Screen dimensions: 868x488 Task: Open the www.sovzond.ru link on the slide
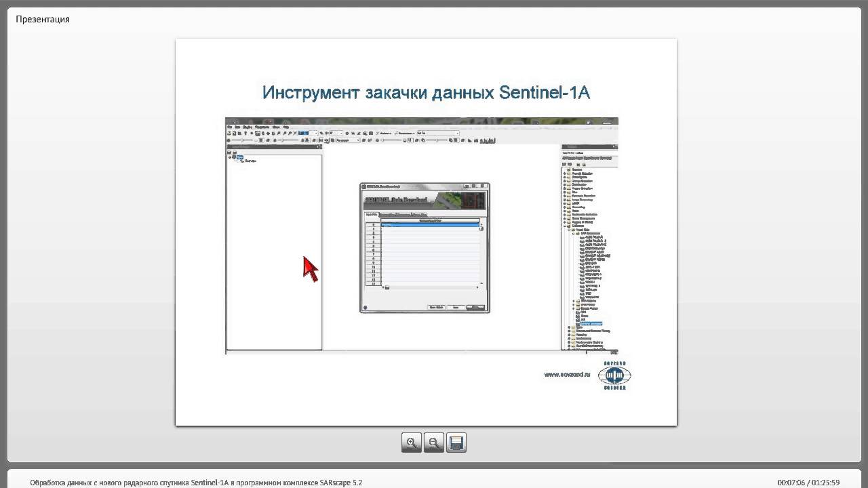tap(567, 374)
